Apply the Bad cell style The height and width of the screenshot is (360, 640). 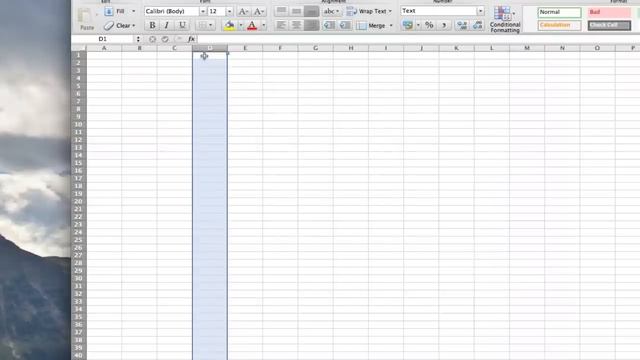coord(609,12)
